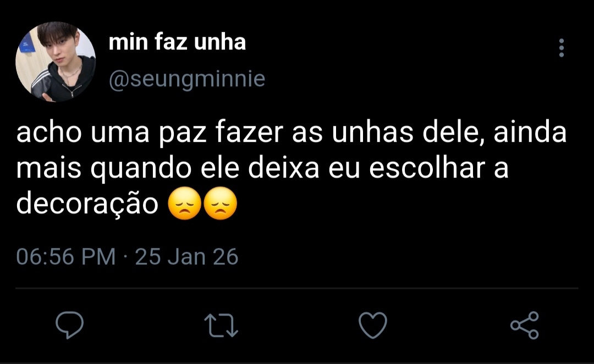
Task: Click the second pensive face emoji
Action: pyautogui.click(x=219, y=206)
